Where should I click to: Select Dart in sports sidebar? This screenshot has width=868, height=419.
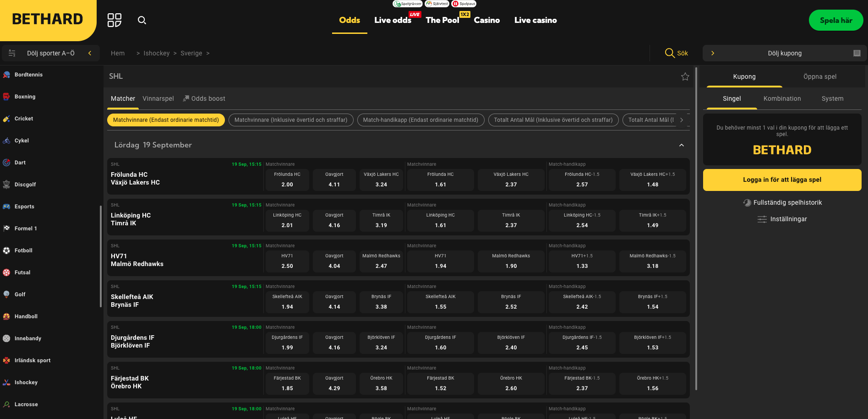coord(20,163)
